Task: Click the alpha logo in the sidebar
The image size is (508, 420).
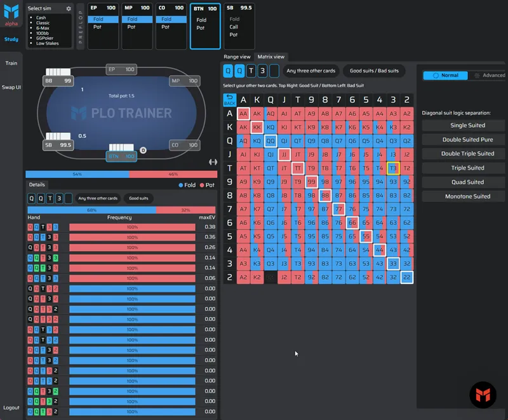Action: coord(11,15)
